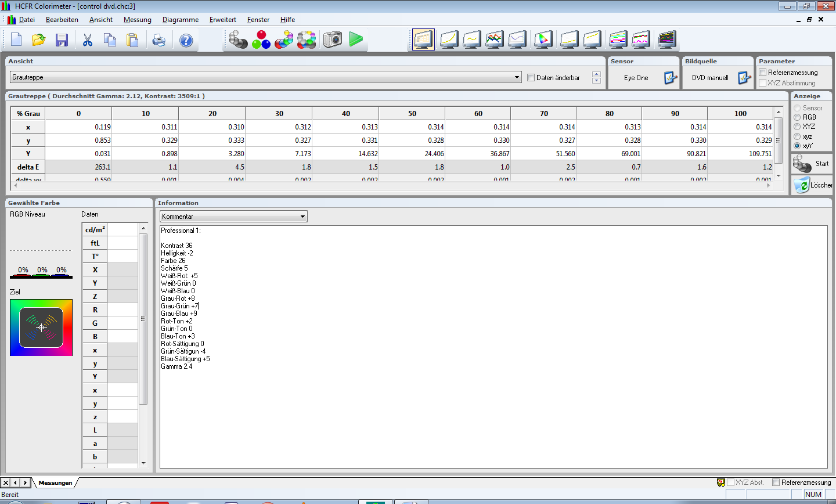The image size is (836, 504).
Task: Click the measure gray scale spheres icon
Action: pos(238,39)
